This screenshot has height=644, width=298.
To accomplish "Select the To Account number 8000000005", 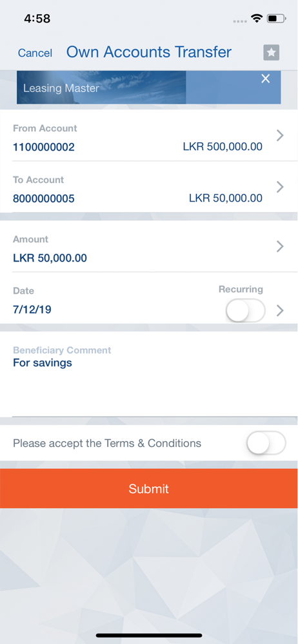I will coord(44,199).
